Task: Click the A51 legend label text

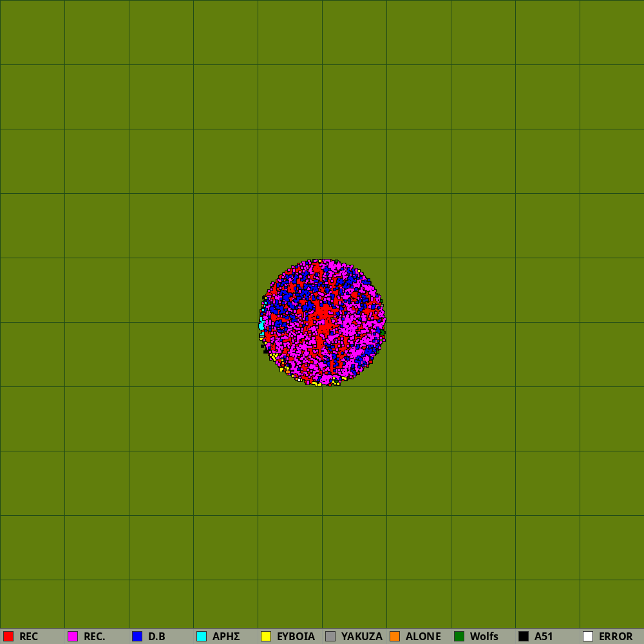Action: 544,636
